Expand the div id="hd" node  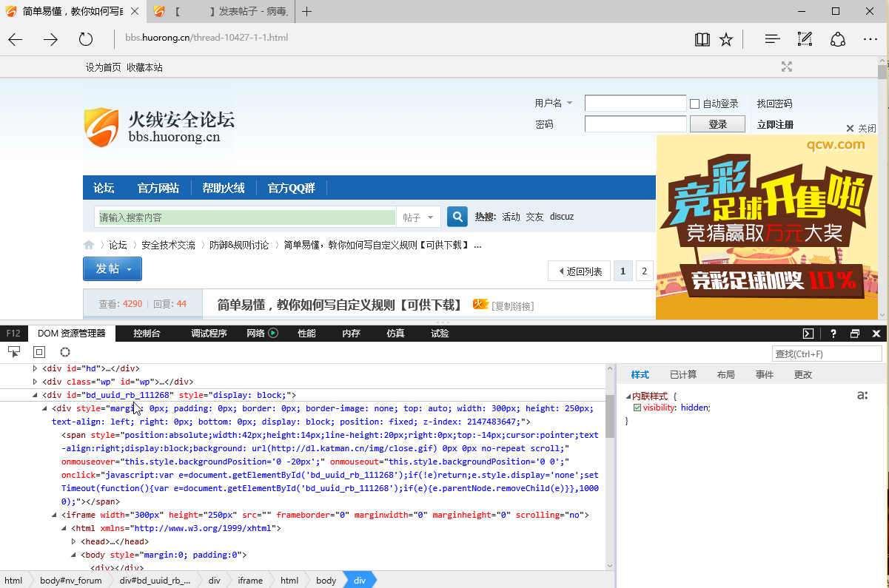[35, 368]
